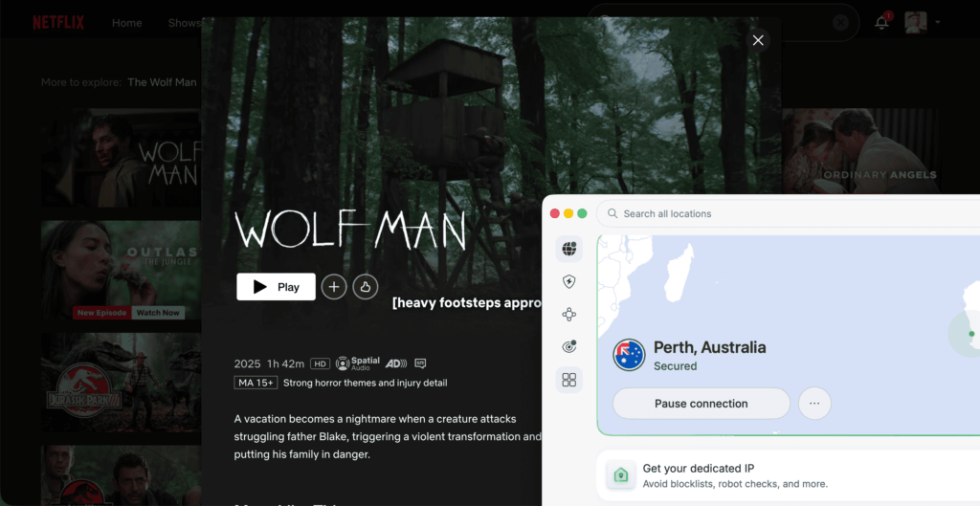This screenshot has height=506, width=980.
Task: Open VPN dark web monitor icon
Action: click(x=568, y=346)
